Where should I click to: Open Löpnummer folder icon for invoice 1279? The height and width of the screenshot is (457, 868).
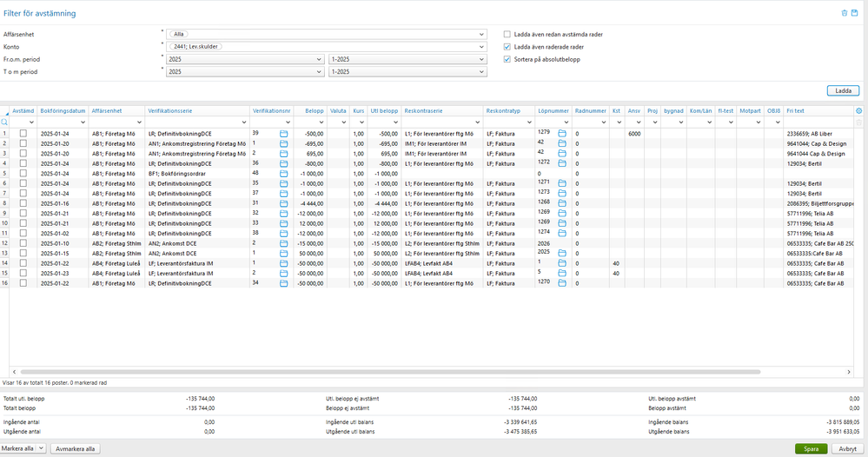562,133
